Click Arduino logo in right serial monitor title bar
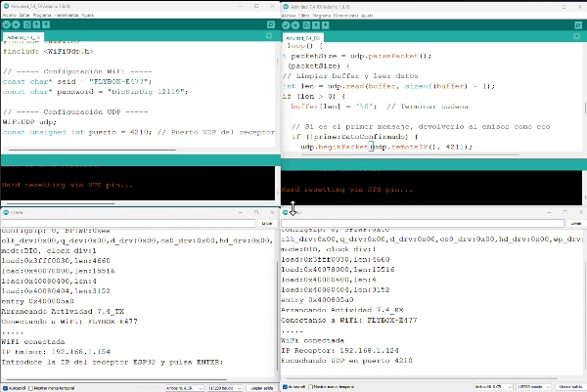 285,211
